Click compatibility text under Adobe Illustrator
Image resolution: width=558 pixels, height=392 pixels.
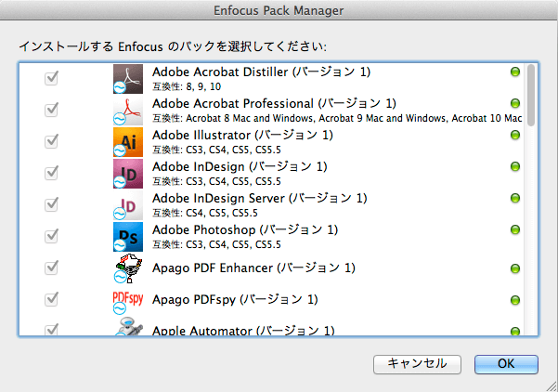coord(216,150)
